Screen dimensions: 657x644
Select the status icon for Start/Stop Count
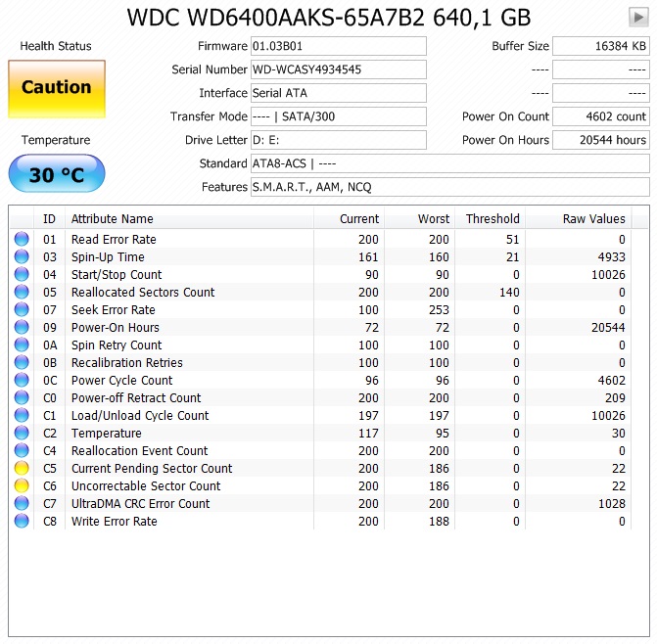point(22,274)
